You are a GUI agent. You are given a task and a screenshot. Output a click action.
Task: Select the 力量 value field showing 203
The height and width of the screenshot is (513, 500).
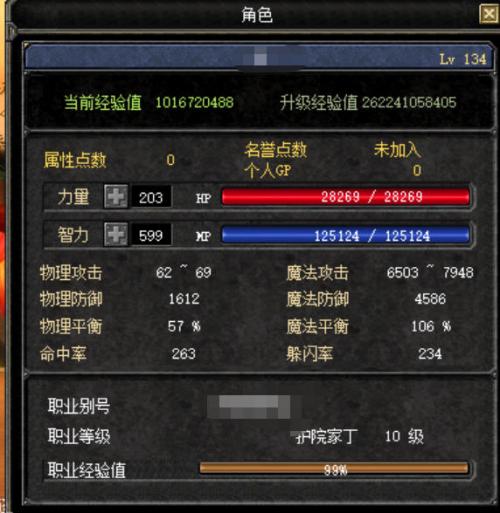[152, 197]
